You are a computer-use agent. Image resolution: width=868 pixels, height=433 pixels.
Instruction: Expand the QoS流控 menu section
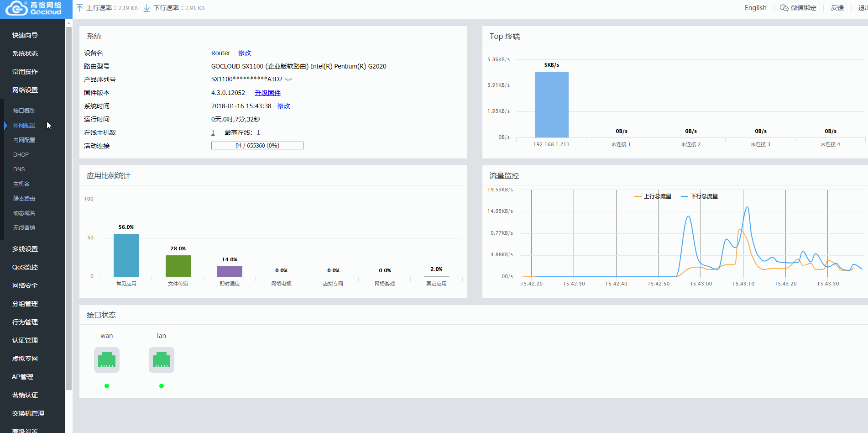click(x=25, y=267)
